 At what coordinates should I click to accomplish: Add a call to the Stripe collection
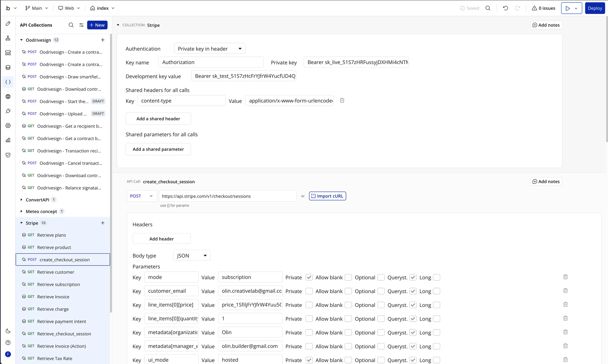click(103, 223)
